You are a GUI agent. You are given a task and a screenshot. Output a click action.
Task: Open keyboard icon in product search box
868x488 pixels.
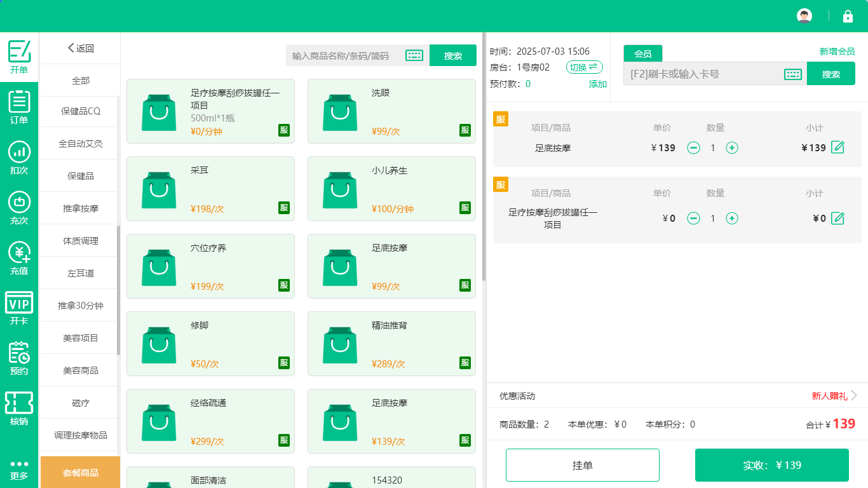[414, 56]
